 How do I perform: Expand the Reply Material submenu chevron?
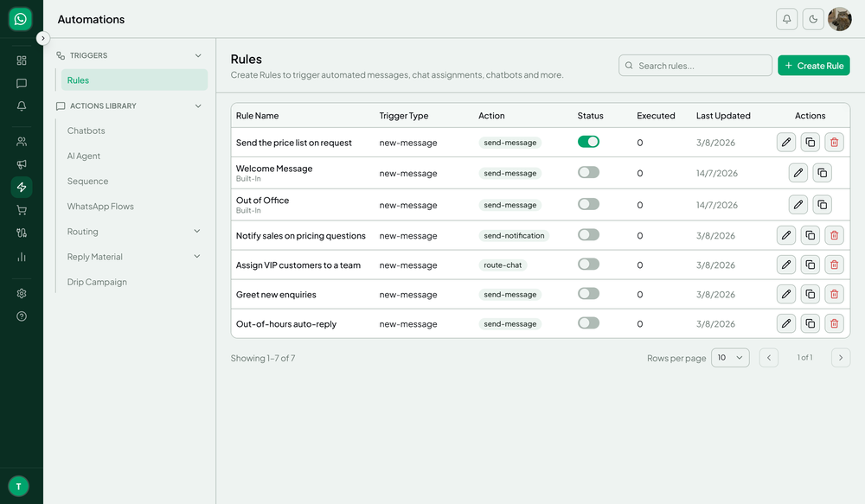(197, 257)
